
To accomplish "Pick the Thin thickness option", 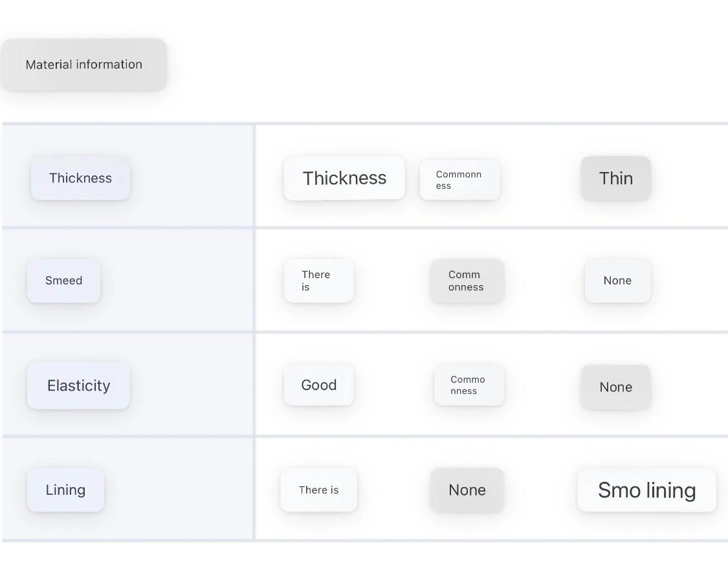I will (615, 178).
